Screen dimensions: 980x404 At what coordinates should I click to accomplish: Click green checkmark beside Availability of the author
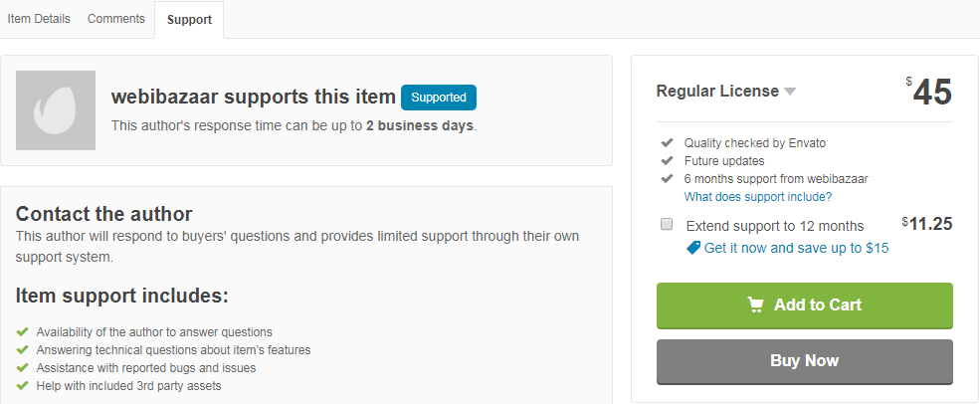tap(23, 331)
